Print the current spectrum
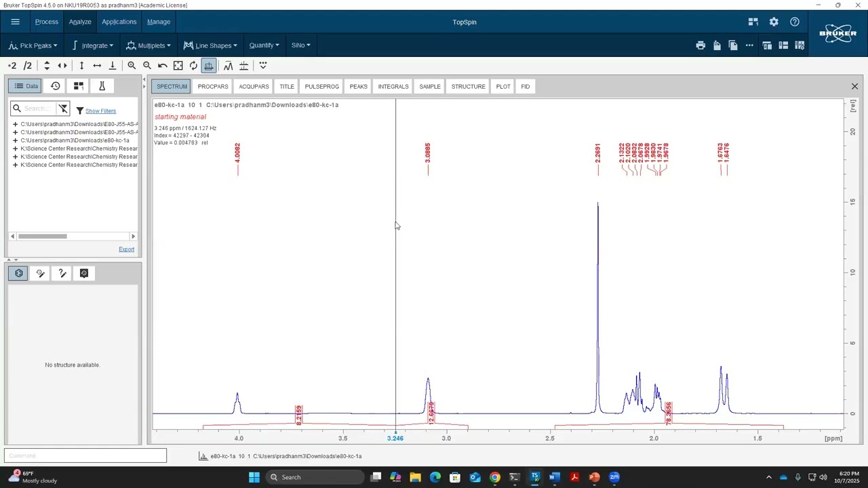The image size is (868, 488). coord(701,45)
